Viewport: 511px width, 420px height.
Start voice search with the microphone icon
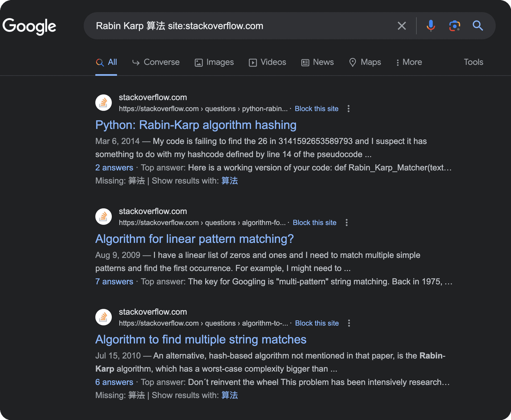coord(431,26)
